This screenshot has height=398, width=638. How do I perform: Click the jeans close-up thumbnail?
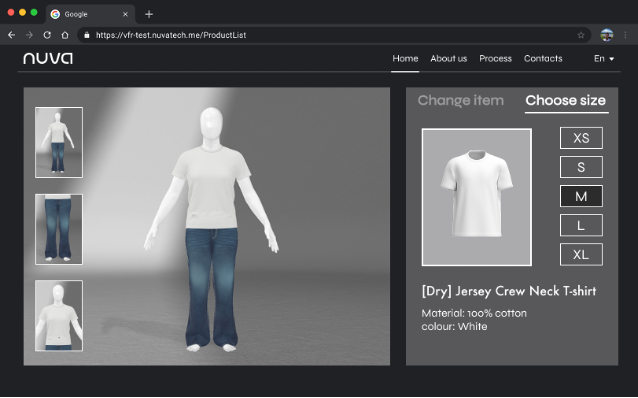(59, 230)
